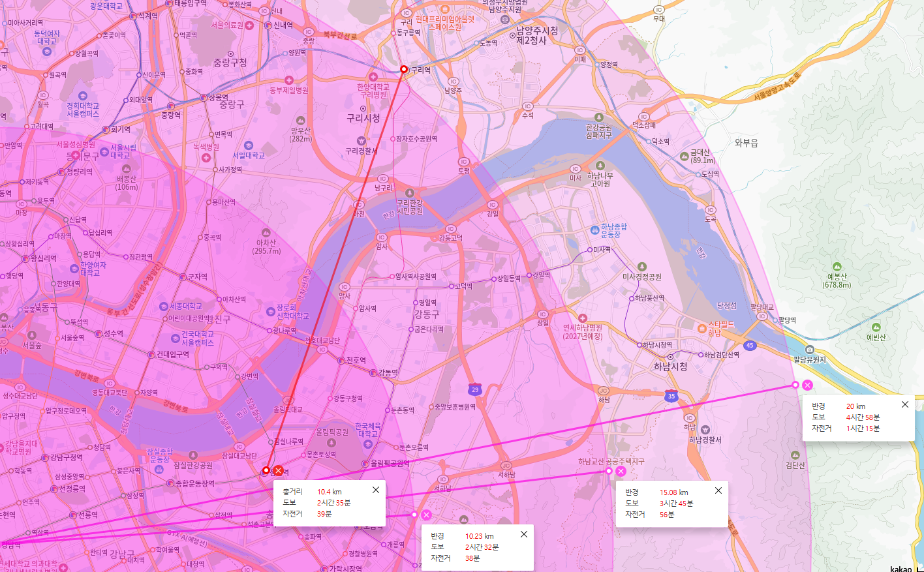Click highway 29 route shield
Viewport: 924px width, 572px height.
click(474, 389)
